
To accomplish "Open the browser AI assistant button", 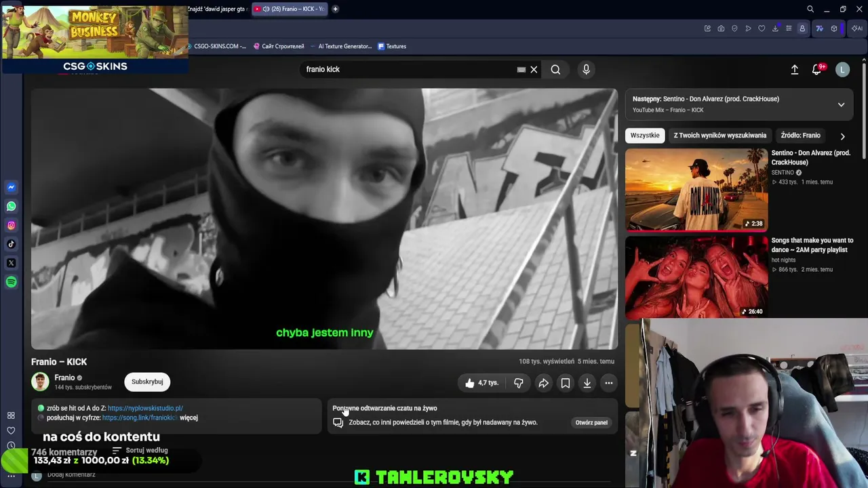I will coord(856,28).
